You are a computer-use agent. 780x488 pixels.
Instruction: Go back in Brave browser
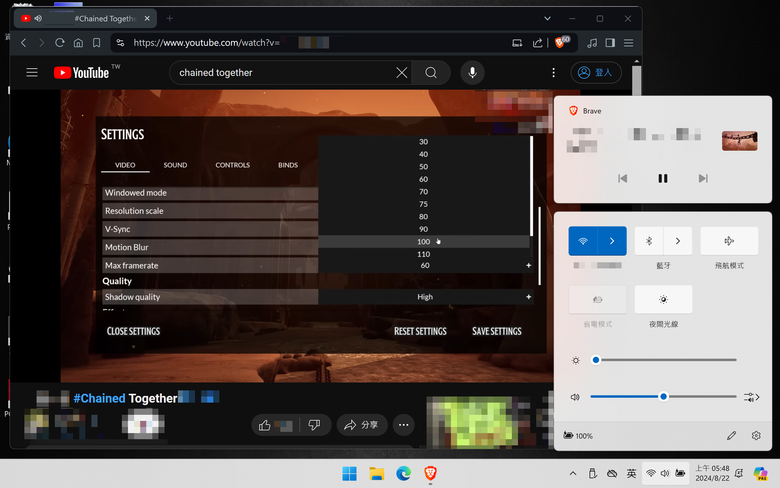coord(23,43)
